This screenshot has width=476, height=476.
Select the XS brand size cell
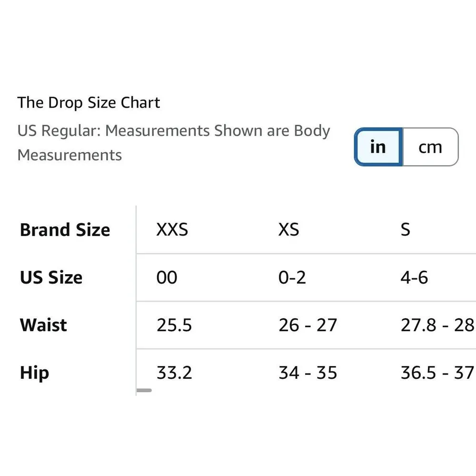(x=289, y=230)
